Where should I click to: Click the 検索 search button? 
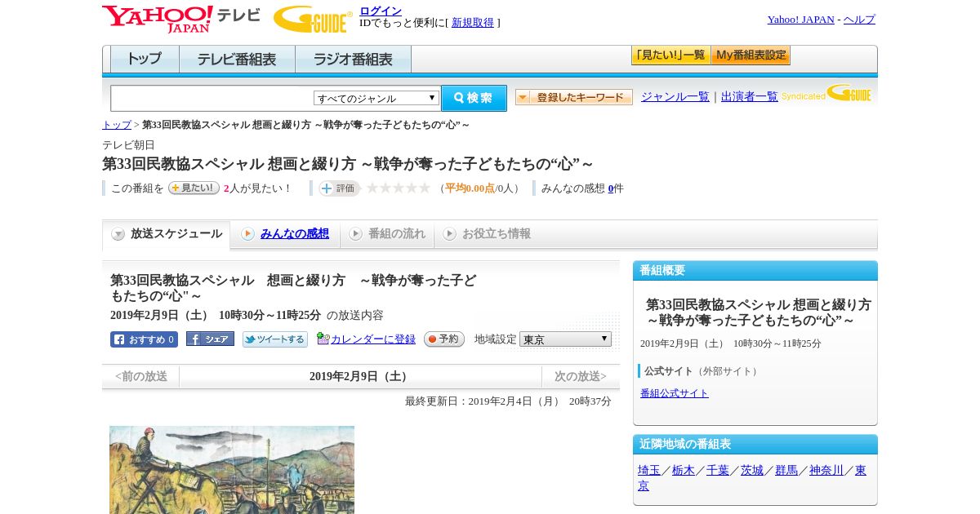coord(474,98)
